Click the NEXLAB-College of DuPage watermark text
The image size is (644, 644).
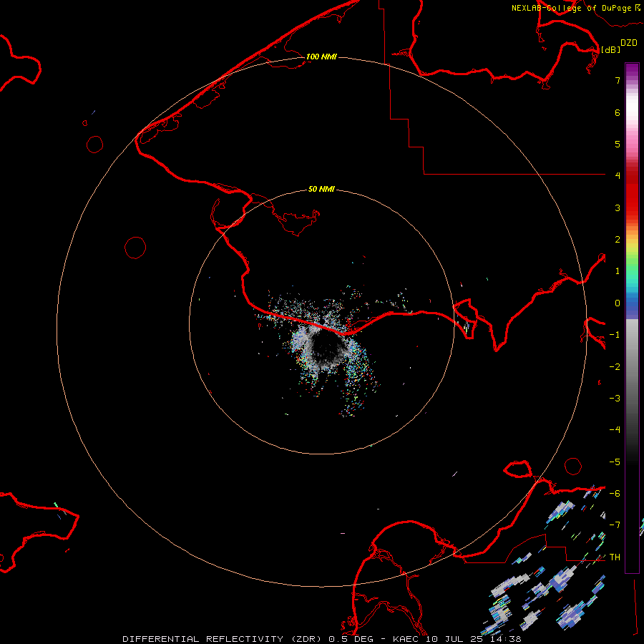[575, 8]
